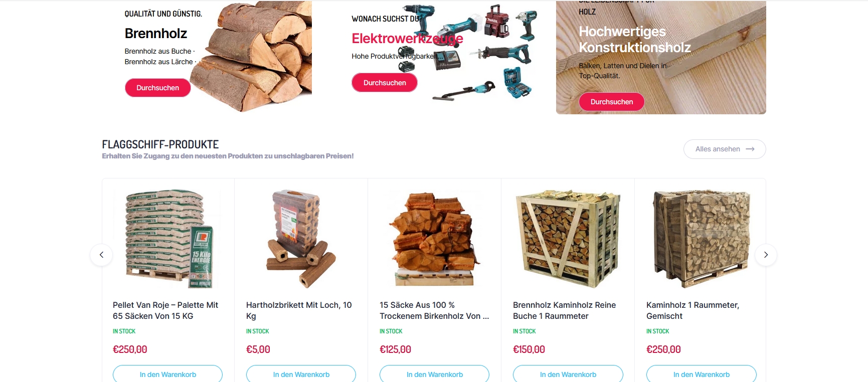Viewport: 868px width, 382px height.
Task: Open the Pellet Van Roje pallet image
Action: 168,239
